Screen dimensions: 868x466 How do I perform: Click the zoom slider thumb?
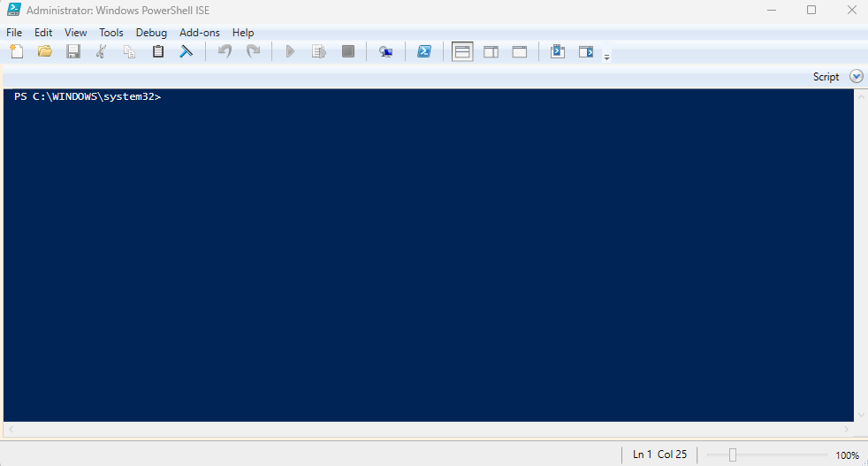click(x=733, y=455)
